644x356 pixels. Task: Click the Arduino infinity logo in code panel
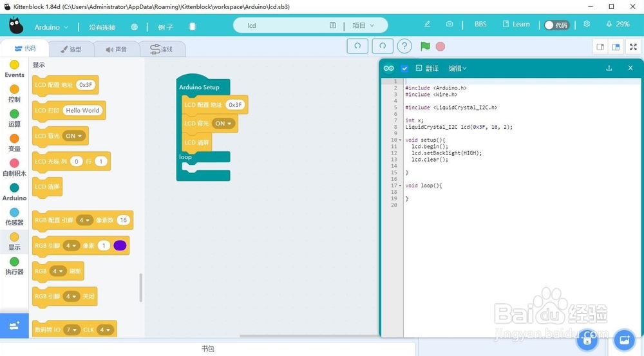[388, 68]
